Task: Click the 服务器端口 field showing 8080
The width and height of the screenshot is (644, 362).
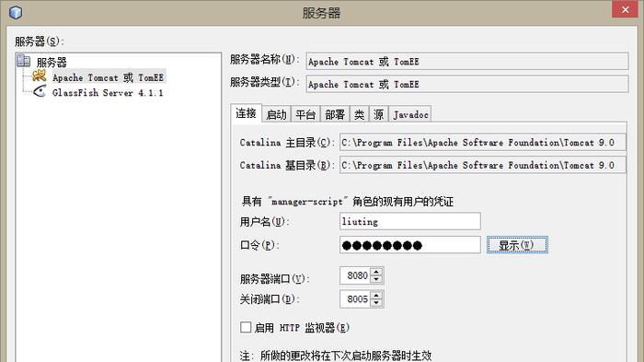Action: coord(355,275)
